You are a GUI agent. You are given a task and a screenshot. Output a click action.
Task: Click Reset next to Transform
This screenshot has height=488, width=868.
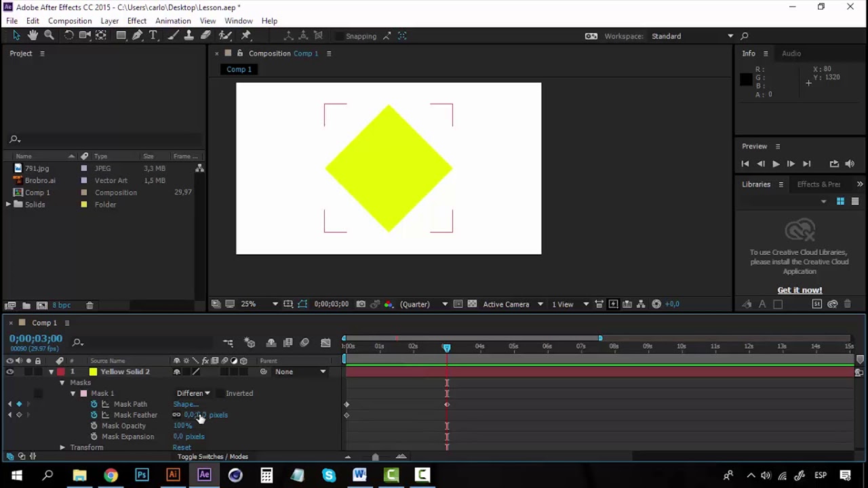(x=182, y=447)
